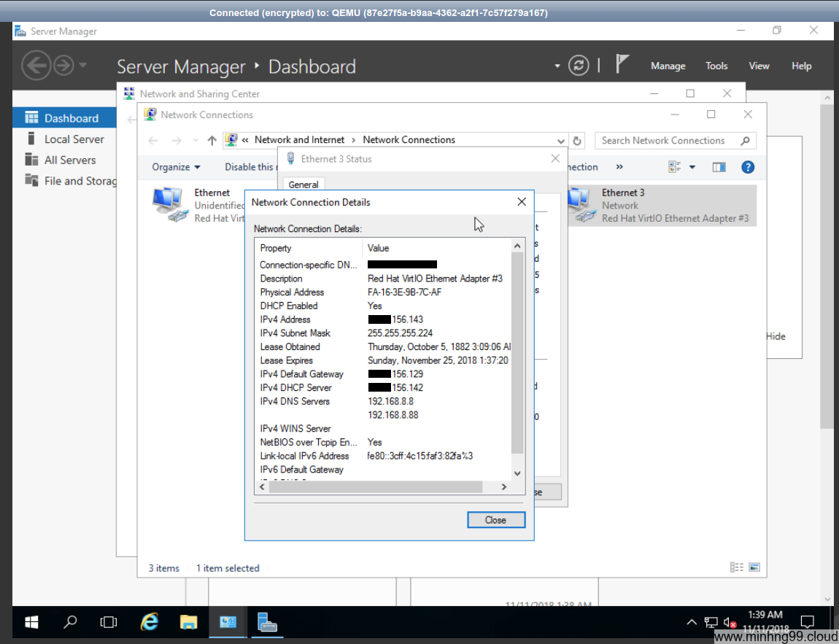This screenshot has height=644, width=839.
Task: Toggle the preview pane icon
Action: point(719,167)
